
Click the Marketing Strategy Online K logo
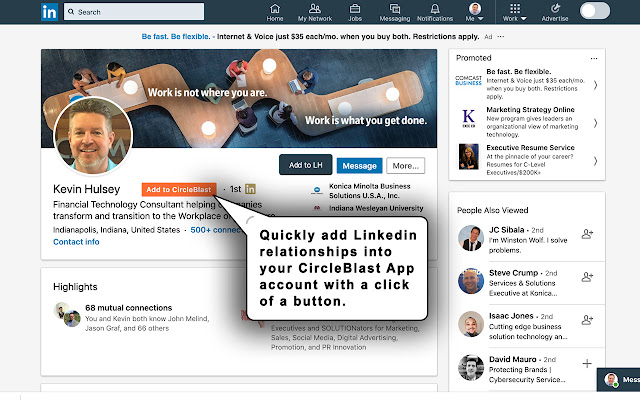coord(469,118)
